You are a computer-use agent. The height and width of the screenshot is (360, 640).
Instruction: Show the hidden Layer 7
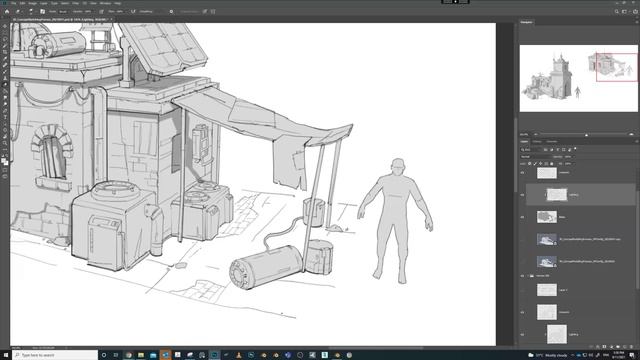tap(522, 290)
